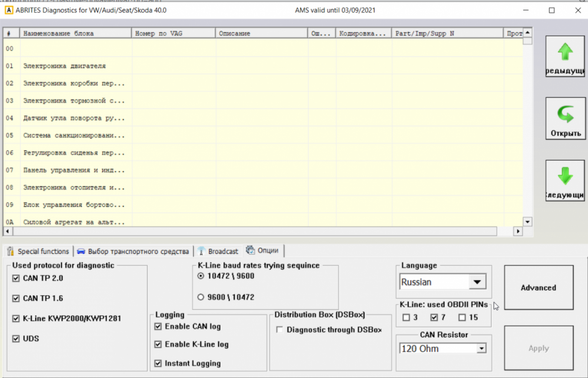Click the # column header

pyautogui.click(x=11, y=34)
